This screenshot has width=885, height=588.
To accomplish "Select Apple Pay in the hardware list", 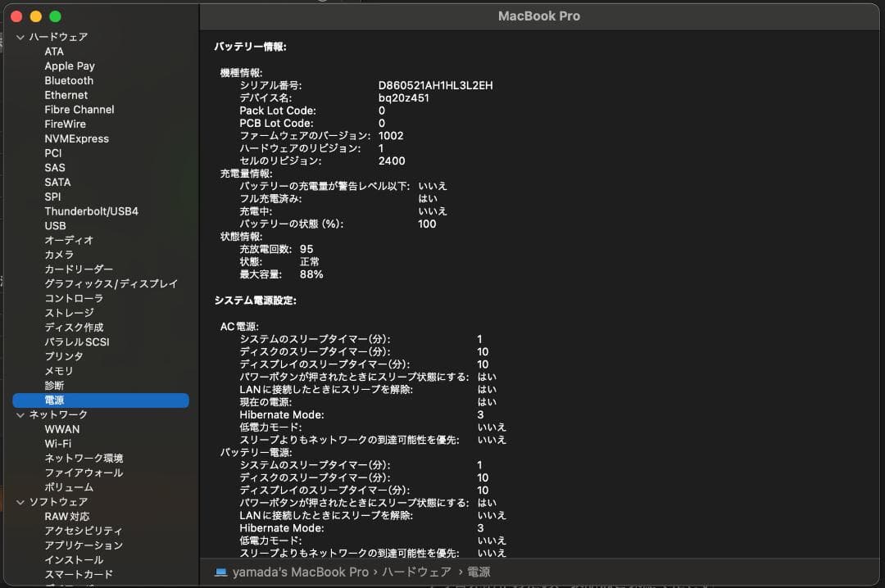I will (69, 66).
